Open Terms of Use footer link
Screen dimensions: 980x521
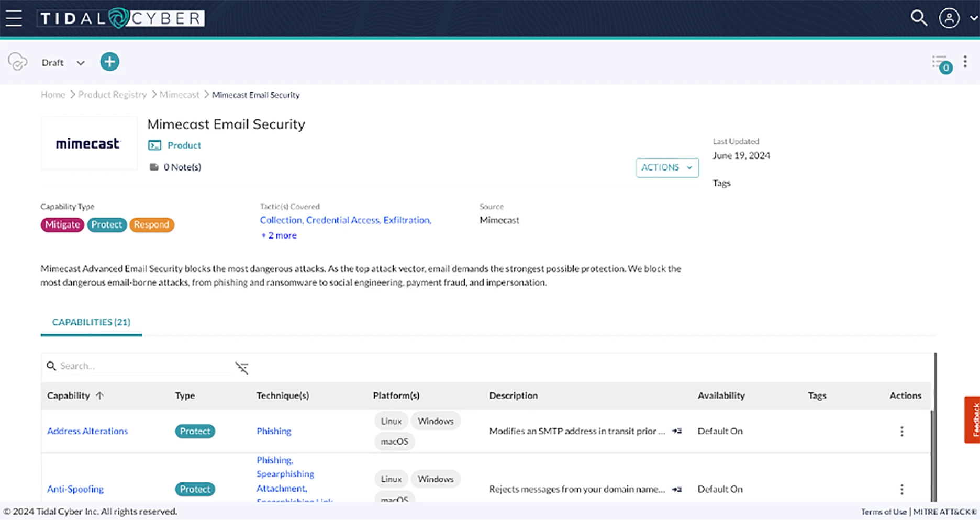(884, 512)
